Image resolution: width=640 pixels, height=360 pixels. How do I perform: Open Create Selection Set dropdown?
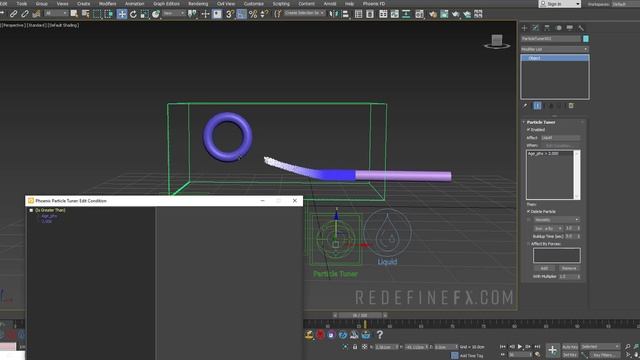coord(304,13)
